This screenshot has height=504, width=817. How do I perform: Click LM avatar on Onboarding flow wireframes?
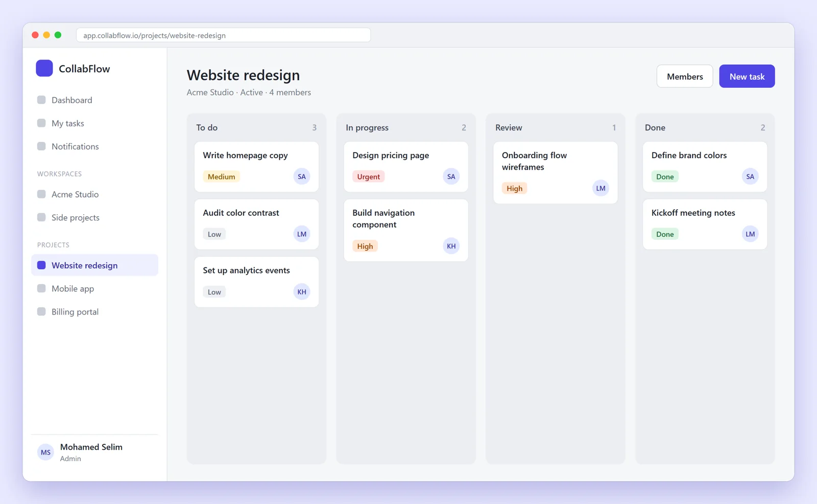pyautogui.click(x=601, y=188)
